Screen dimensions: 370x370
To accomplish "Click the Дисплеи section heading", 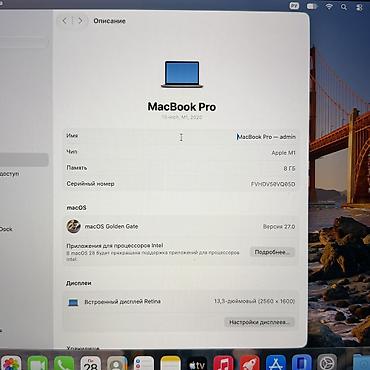I will (x=79, y=283).
